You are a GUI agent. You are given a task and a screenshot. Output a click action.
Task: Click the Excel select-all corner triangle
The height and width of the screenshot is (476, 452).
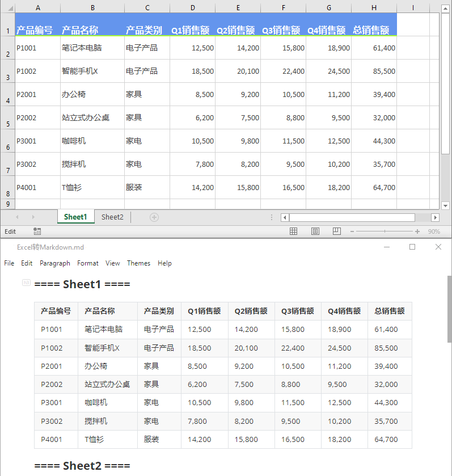pyautogui.click(x=11, y=8)
